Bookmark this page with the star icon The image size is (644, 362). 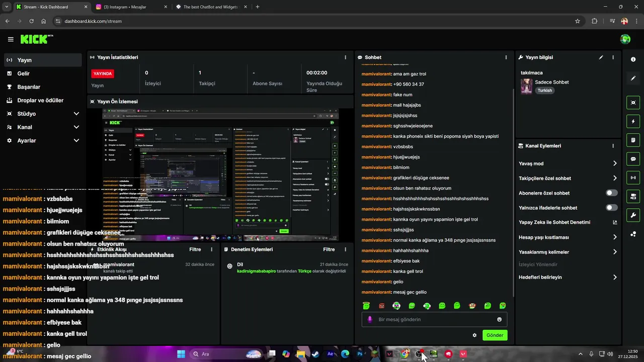point(578,21)
